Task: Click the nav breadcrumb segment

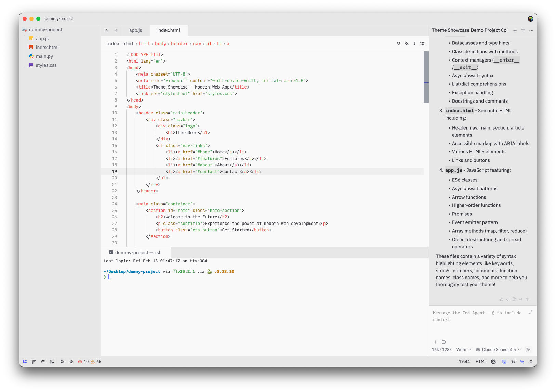Action: coord(197,44)
